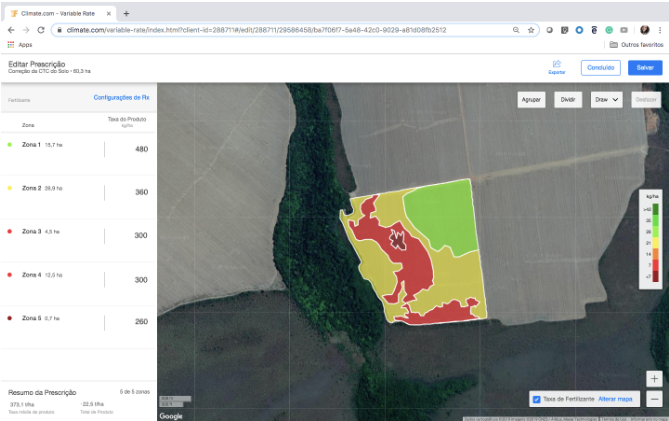The height and width of the screenshot is (421, 669).
Task: Edit Zona 3 rate value 300
Action: coord(141,235)
